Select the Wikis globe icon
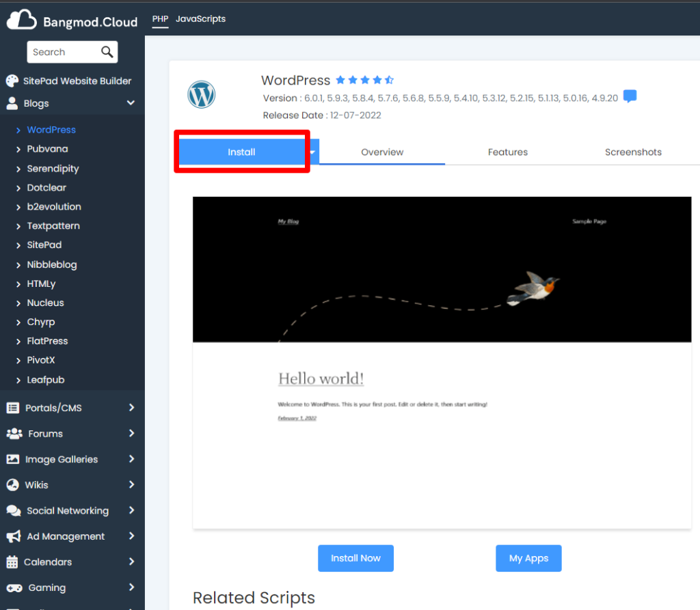 click(x=13, y=484)
